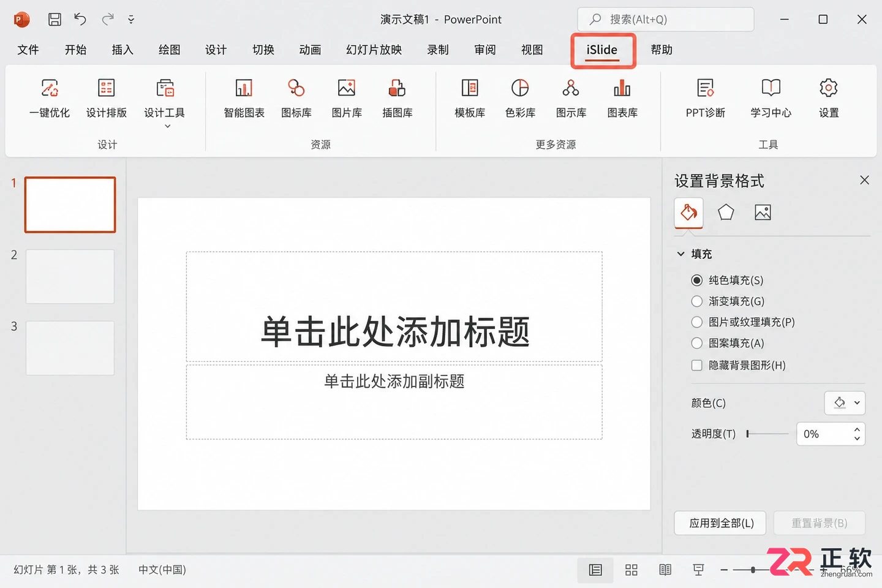Screen dimensions: 882x588
Task: Click the 透明度(T) transparency slider
Action: point(767,434)
